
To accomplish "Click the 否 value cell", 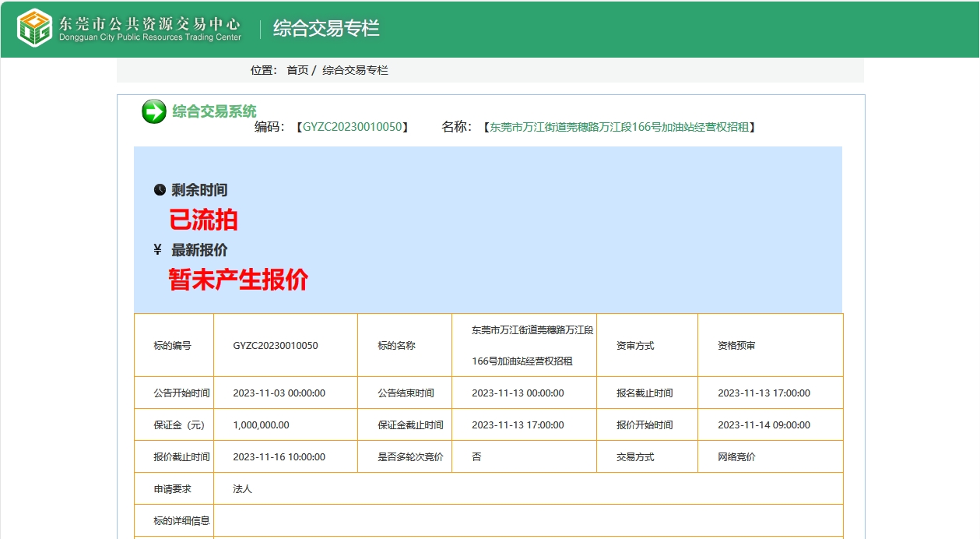I will pos(524,456).
